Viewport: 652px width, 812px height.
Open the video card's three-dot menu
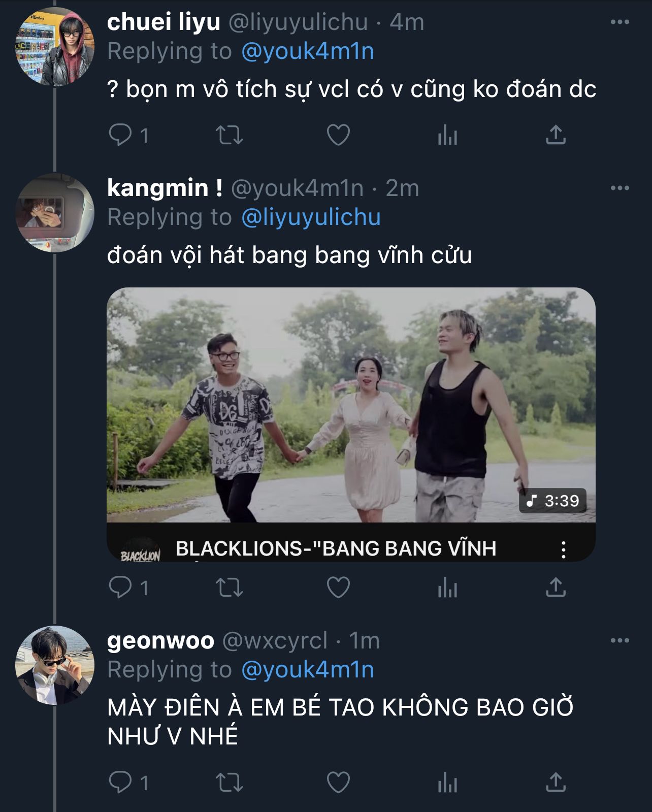click(563, 549)
